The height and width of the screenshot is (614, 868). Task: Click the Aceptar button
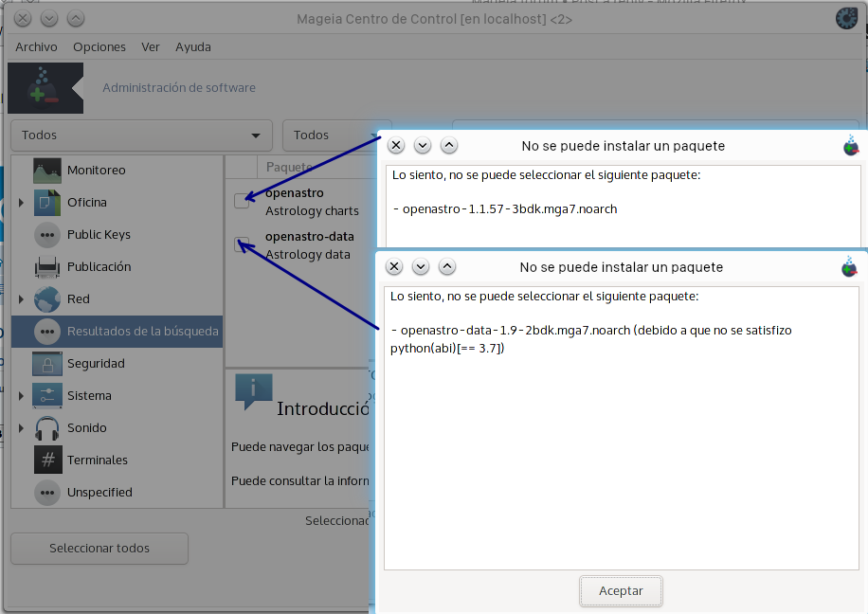coord(621,590)
